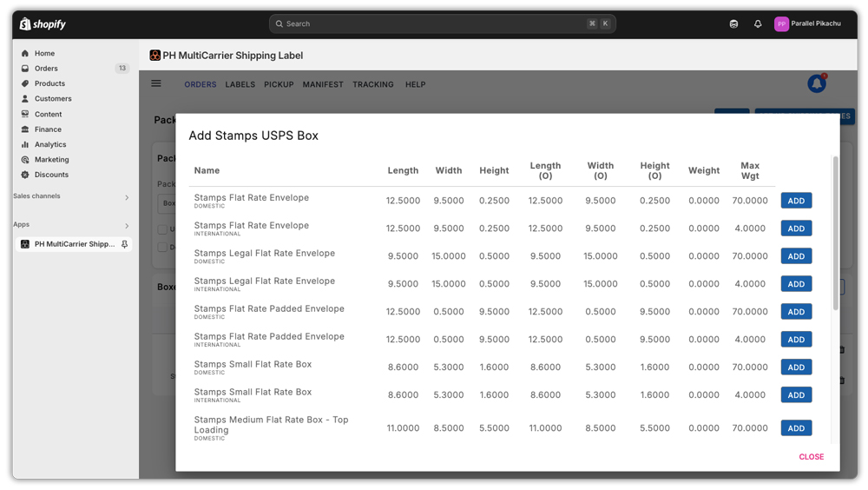Open the hamburger menu in app
868x490 pixels.
(x=156, y=83)
